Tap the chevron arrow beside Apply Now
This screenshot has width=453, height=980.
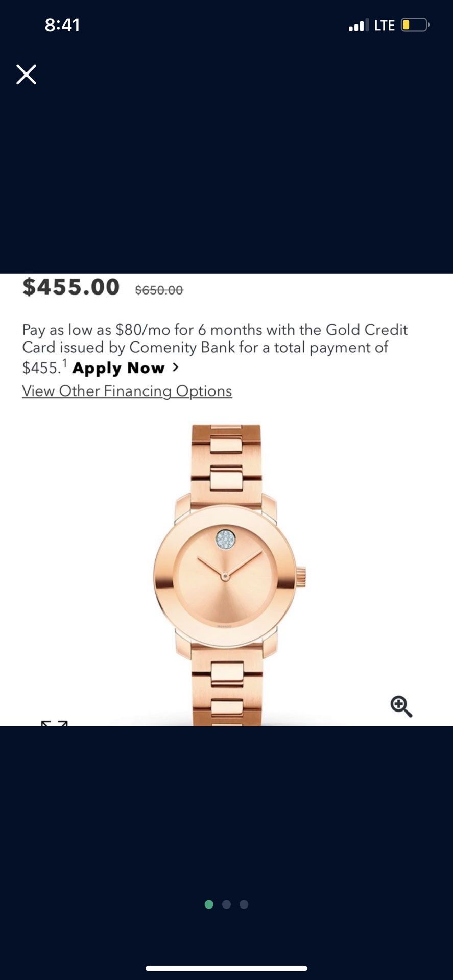(176, 367)
